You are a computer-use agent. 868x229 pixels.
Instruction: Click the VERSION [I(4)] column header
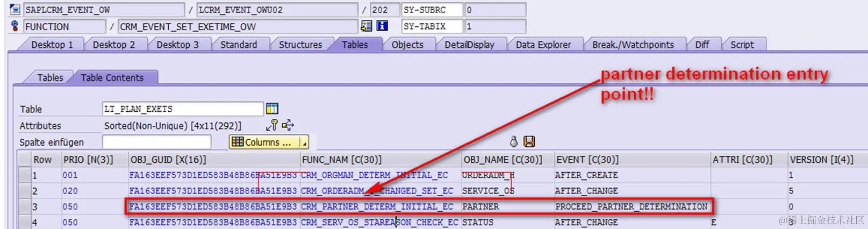827,160
